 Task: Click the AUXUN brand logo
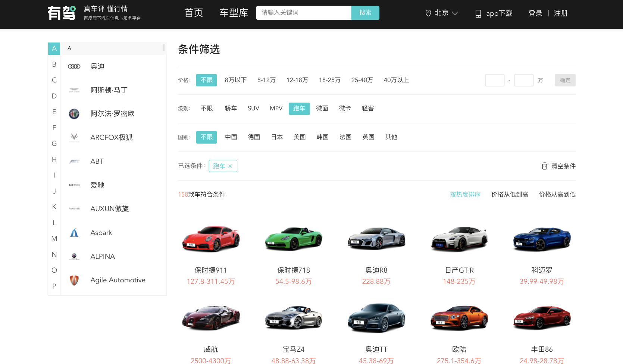(x=74, y=209)
